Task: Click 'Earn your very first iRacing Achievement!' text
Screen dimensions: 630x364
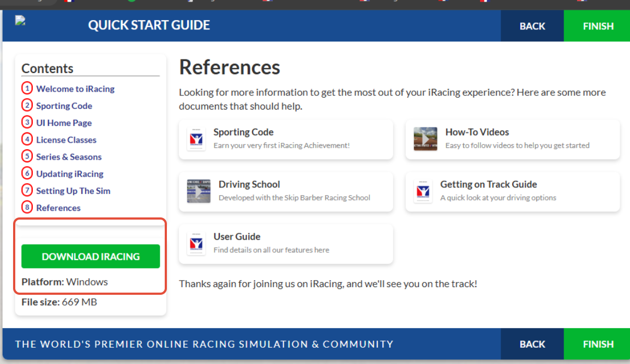Action: point(281,145)
